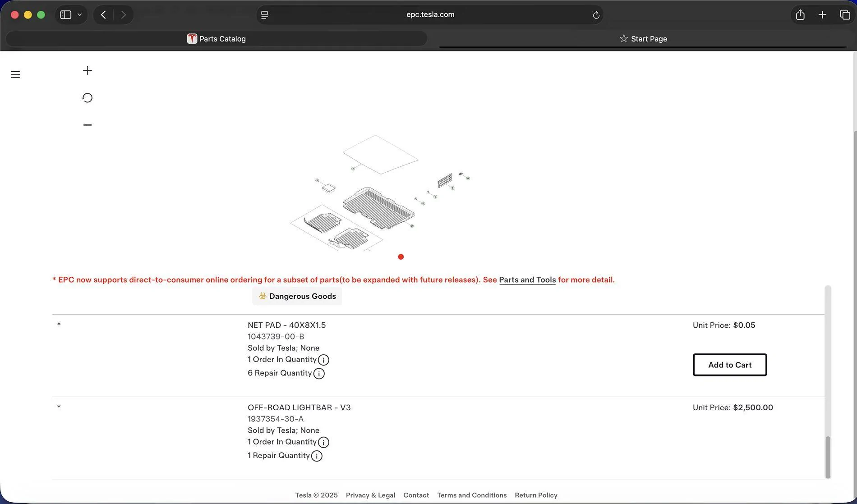This screenshot has height=504, width=857.
Task: Open the Parts and Tools link
Action: pyautogui.click(x=527, y=279)
